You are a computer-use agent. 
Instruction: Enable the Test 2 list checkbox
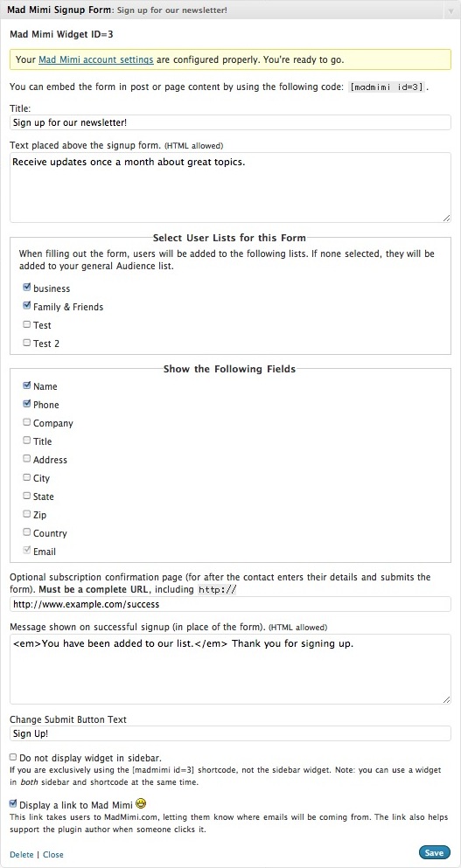26,343
